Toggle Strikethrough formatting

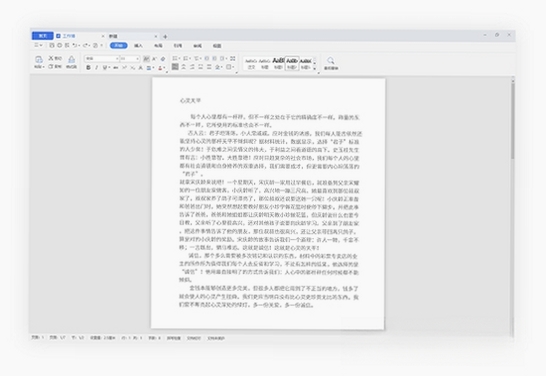coord(116,68)
